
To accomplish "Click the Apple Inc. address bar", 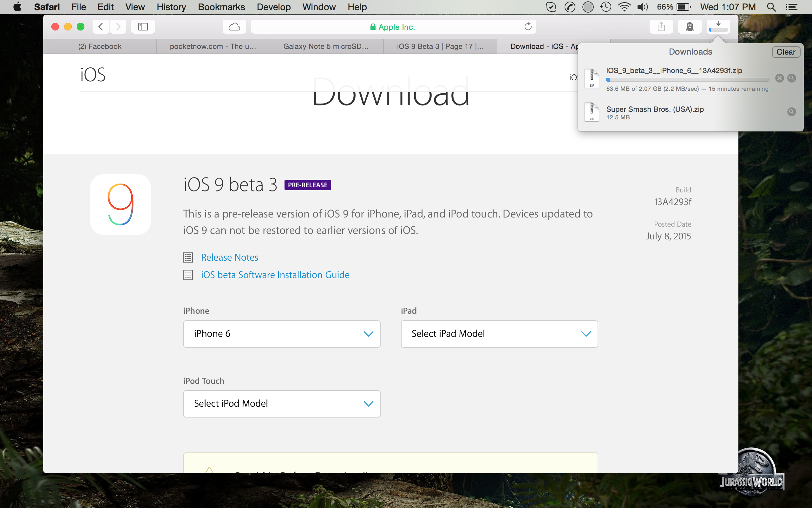I will 393,27.
